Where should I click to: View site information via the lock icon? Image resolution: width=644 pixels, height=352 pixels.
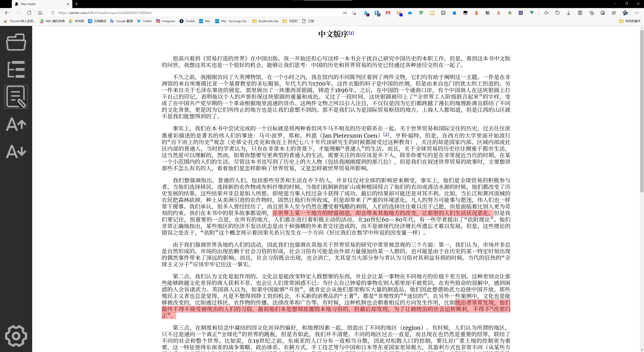pos(52,13)
